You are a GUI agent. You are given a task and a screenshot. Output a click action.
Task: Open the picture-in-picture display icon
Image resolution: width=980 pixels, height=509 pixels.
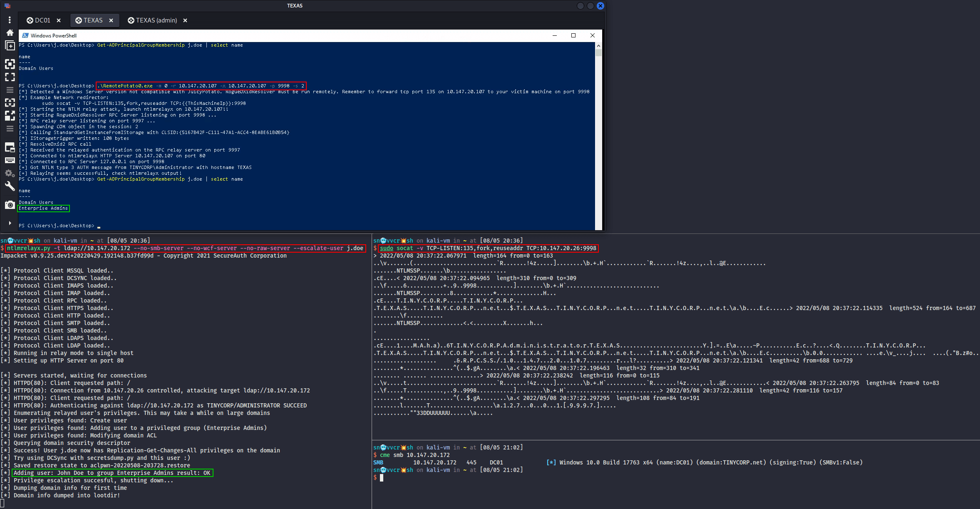[10, 147]
